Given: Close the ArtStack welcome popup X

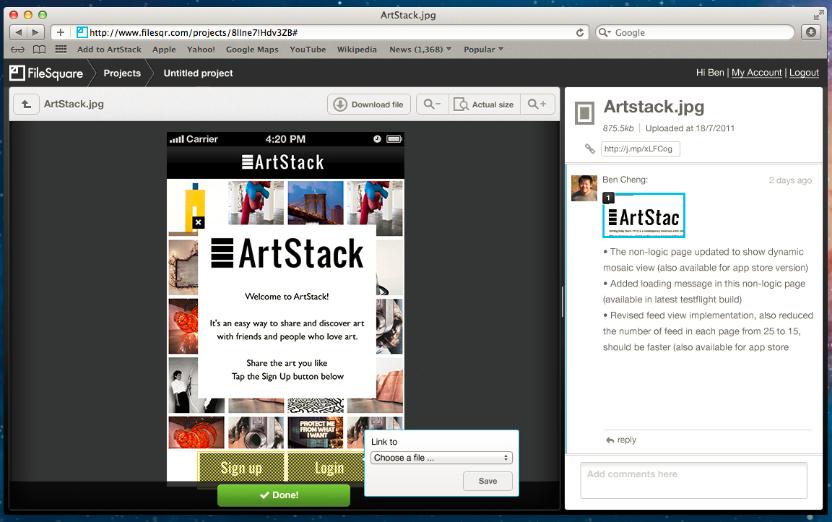Looking at the screenshot, I should click(x=198, y=222).
